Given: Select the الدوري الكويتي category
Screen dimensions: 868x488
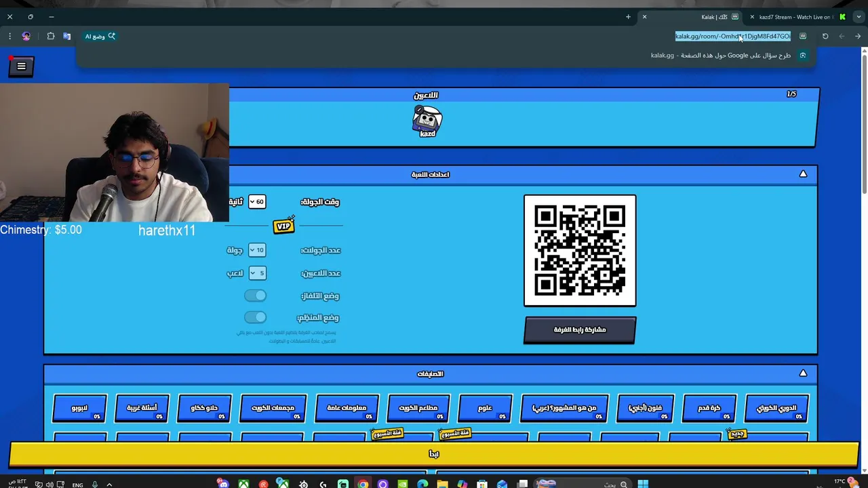Looking at the screenshot, I should tap(776, 408).
